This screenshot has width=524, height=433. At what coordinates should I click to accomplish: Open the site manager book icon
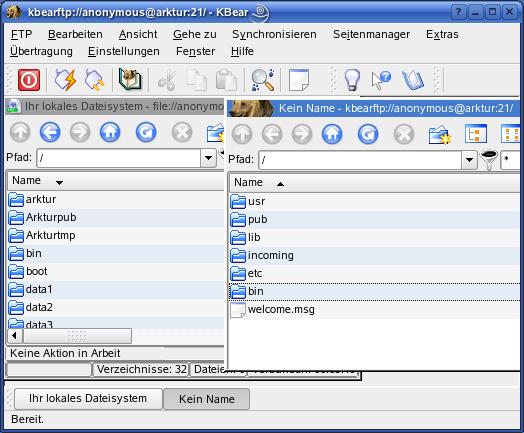(130, 80)
